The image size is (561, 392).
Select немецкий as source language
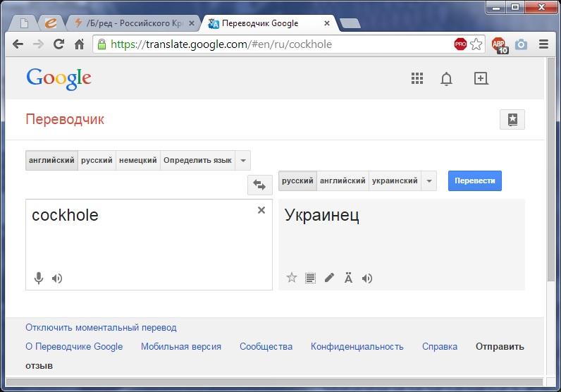click(137, 160)
